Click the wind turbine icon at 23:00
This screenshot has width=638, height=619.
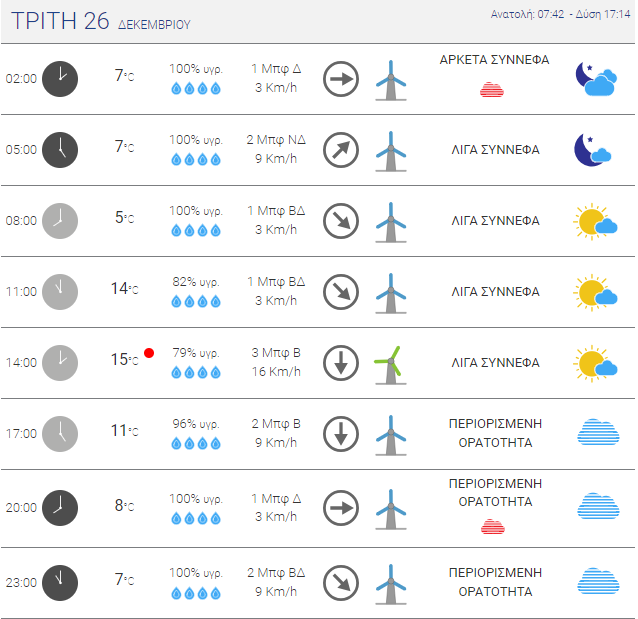coord(389,582)
